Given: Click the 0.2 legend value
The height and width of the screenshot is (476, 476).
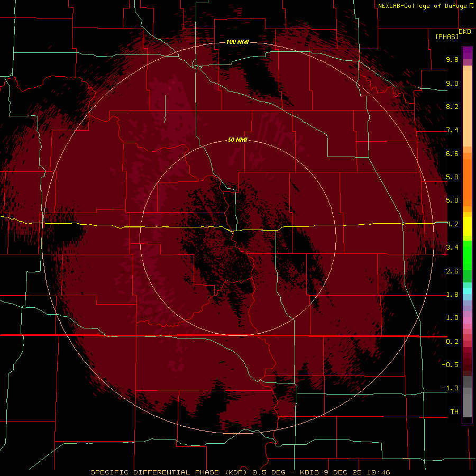Looking at the screenshot, I should point(452,342).
